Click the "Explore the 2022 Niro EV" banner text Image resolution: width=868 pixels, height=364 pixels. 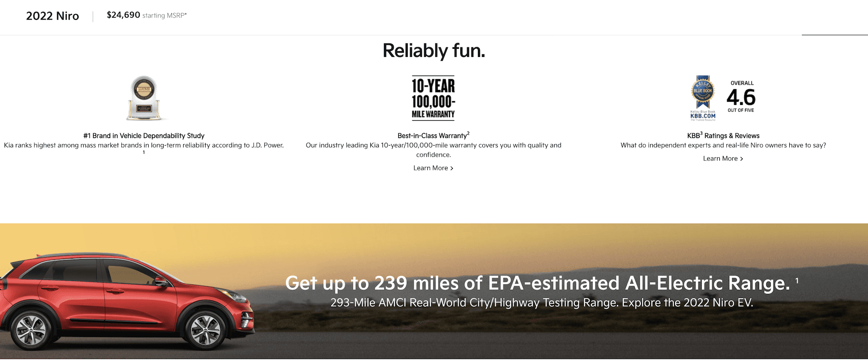click(687, 303)
